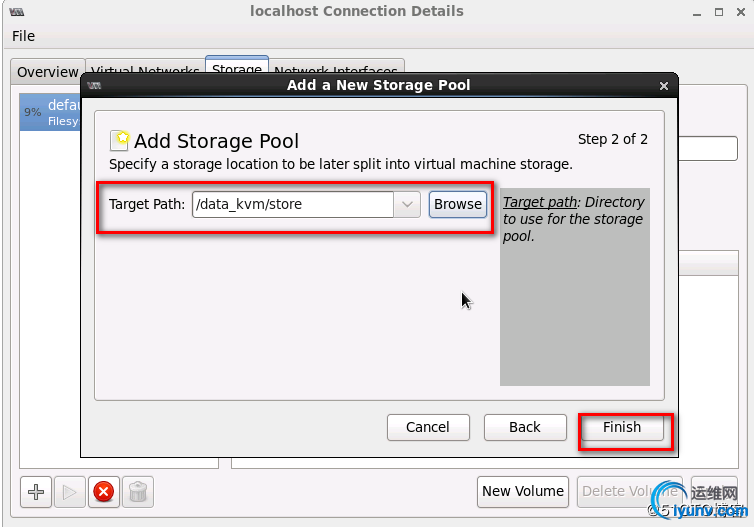Click the Delete Volume button
The image size is (754, 527).
pos(630,491)
